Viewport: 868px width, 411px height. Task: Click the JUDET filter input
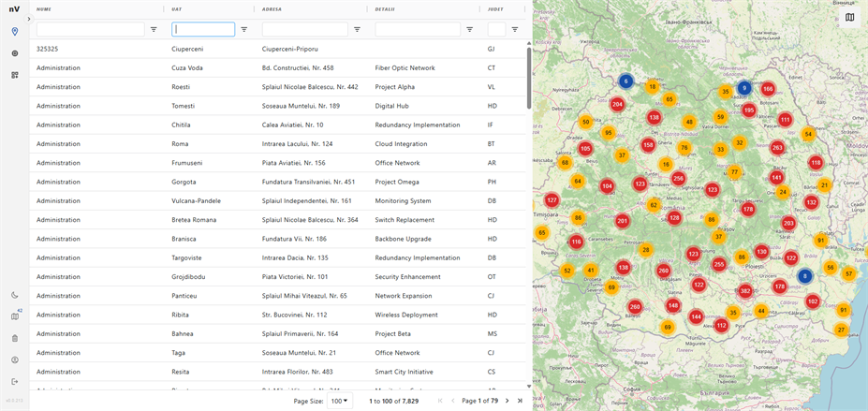click(x=496, y=29)
